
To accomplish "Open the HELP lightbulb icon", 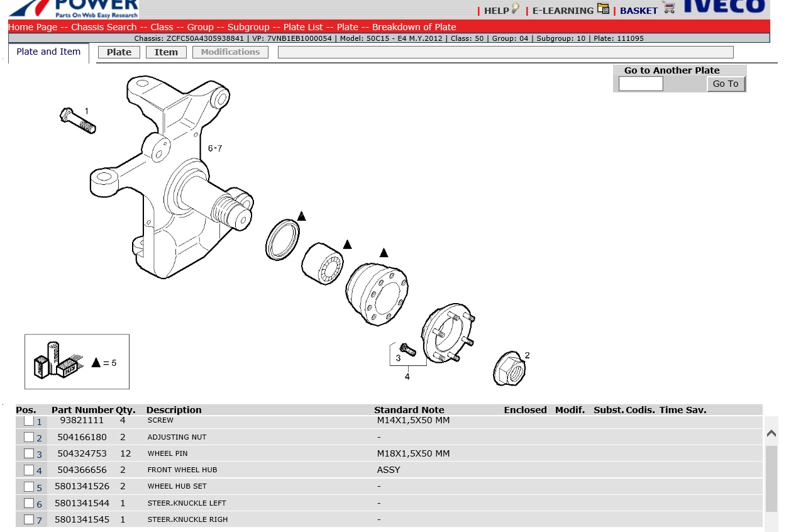I will 516,9.
